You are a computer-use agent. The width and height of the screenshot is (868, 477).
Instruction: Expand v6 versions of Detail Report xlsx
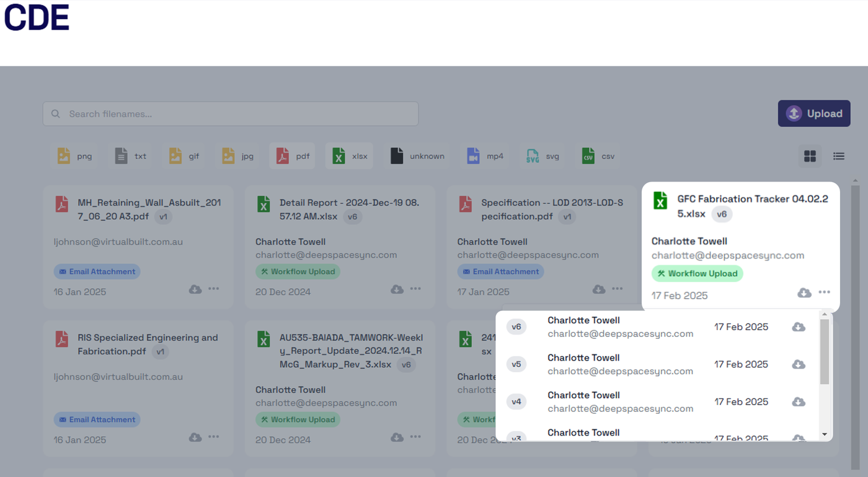tap(352, 217)
